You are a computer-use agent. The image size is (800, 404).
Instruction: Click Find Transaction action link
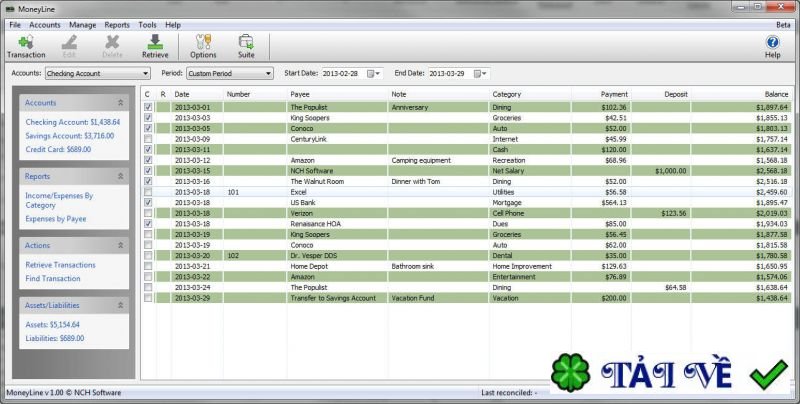tap(53, 279)
